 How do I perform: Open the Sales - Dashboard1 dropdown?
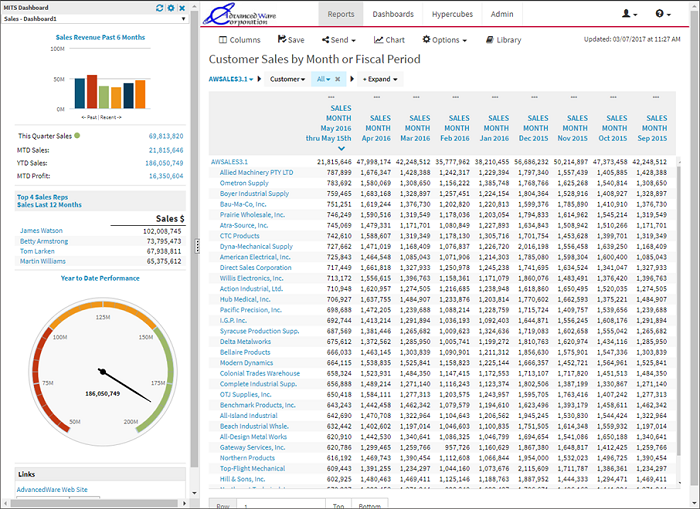click(183, 19)
